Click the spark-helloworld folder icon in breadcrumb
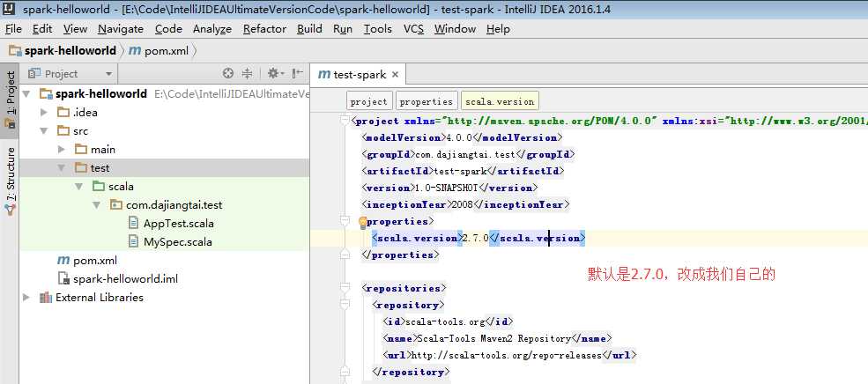 point(15,51)
